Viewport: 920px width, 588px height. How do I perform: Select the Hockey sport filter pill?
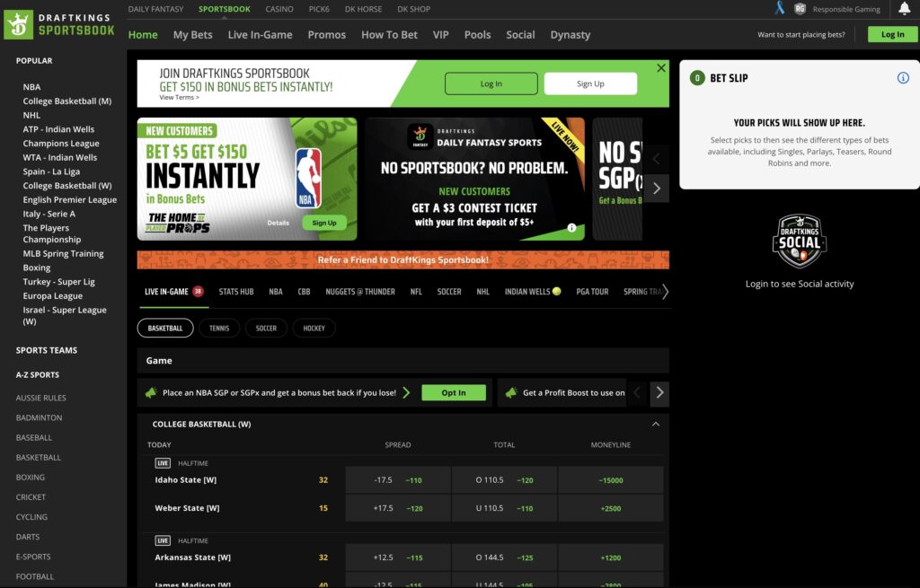pos(314,329)
